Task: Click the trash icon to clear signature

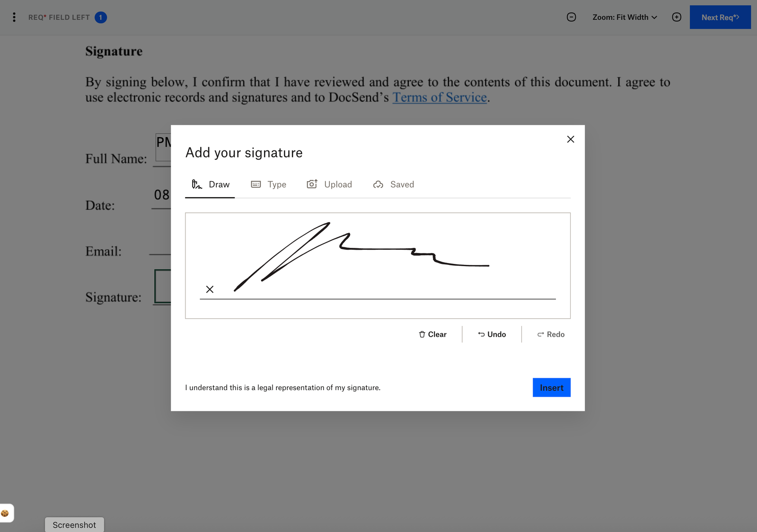Action: click(x=422, y=334)
